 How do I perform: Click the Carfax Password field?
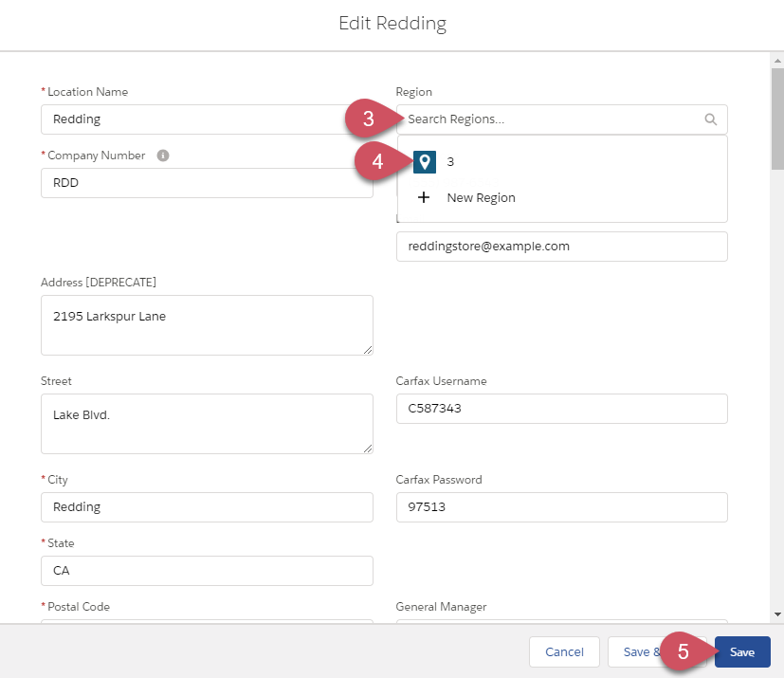click(561, 507)
